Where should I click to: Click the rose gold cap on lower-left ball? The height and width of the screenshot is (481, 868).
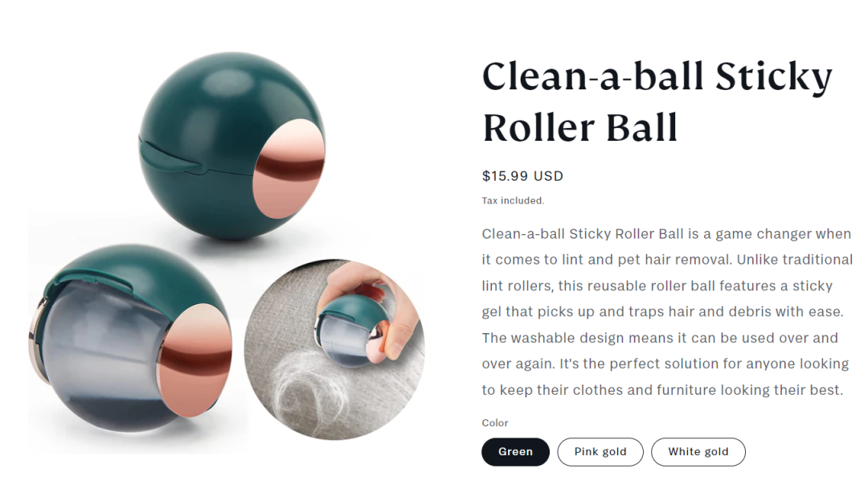click(194, 360)
